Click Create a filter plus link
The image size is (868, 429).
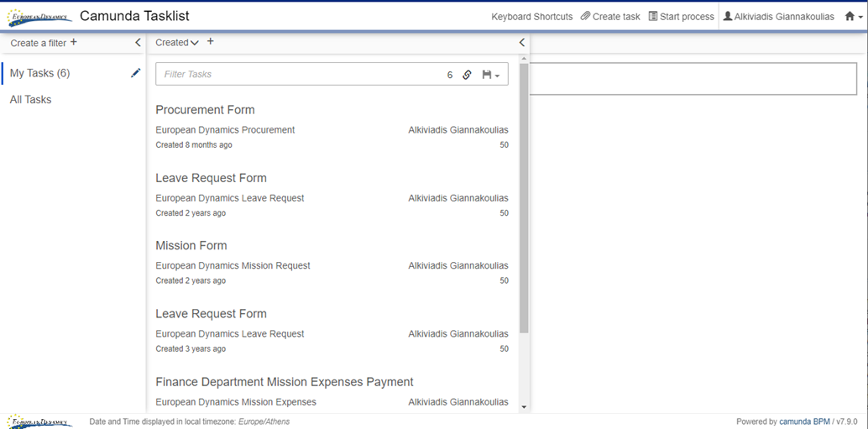click(44, 43)
